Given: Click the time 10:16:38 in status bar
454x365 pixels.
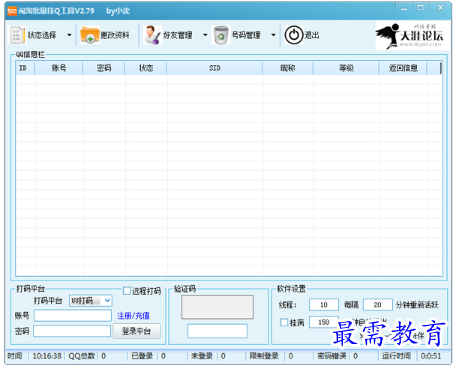Looking at the screenshot, I should coord(47,356).
